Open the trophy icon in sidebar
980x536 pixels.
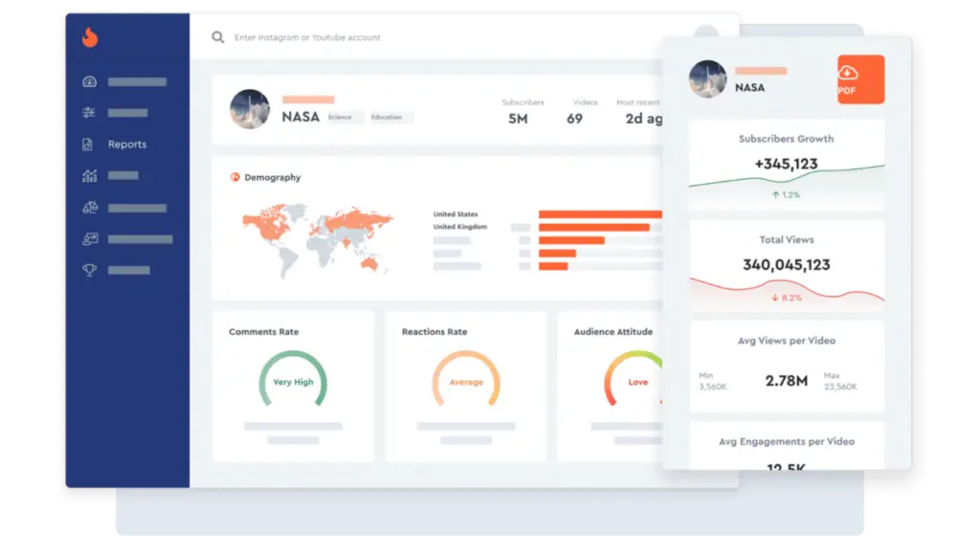[89, 270]
